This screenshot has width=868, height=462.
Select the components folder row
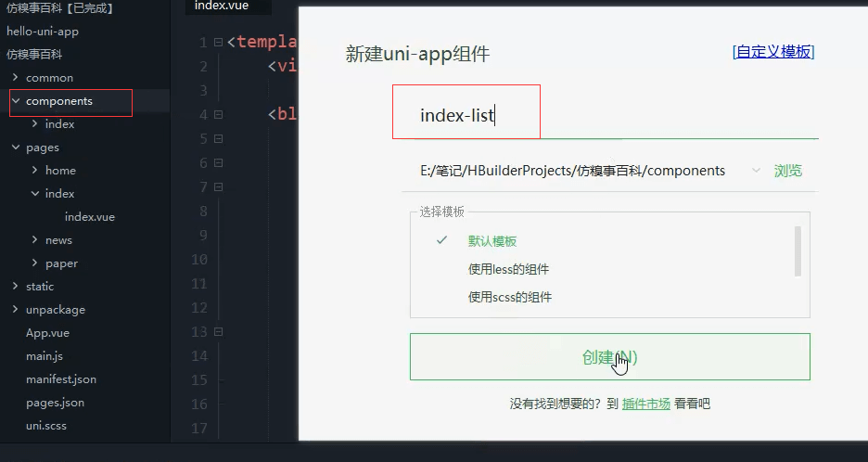click(x=84, y=101)
